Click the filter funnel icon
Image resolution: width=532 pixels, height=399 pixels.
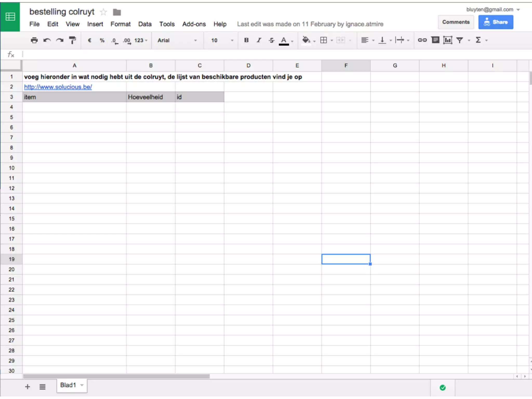pyautogui.click(x=460, y=40)
